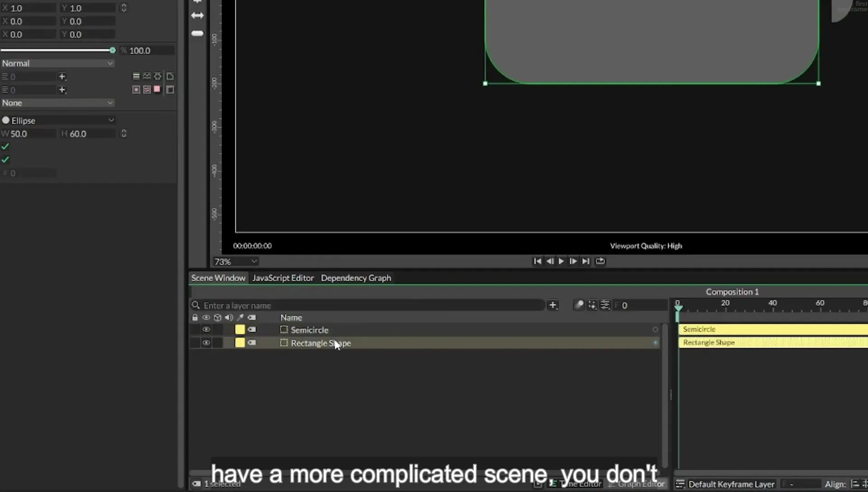Click the yellow color swatch of the Semicircle layer
This screenshot has width=868, height=492.
coord(240,330)
